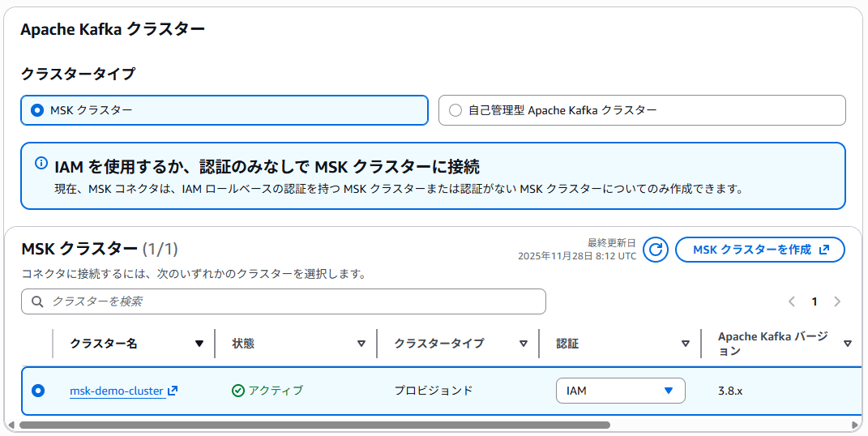The image size is (868, 436).
Task: Click the search magnifier icon
Action: (37, 301)
